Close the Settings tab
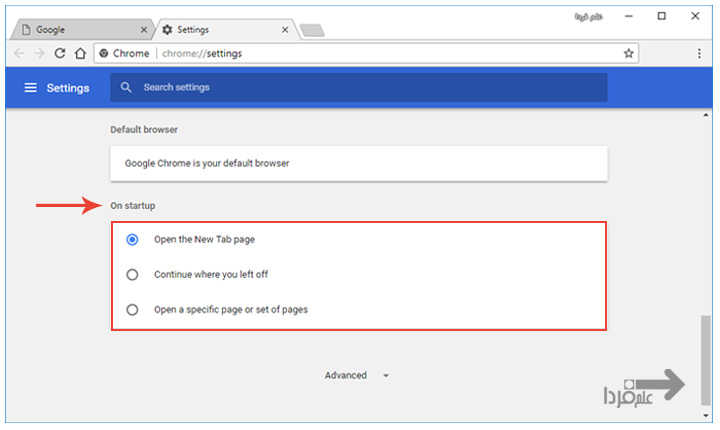 click(284, 30)
